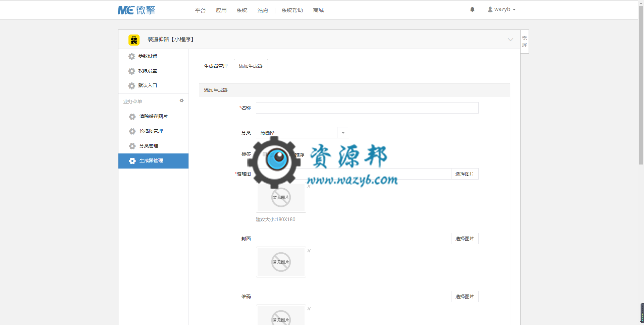Click gear icon beside 分类管理

click(132, 146)
